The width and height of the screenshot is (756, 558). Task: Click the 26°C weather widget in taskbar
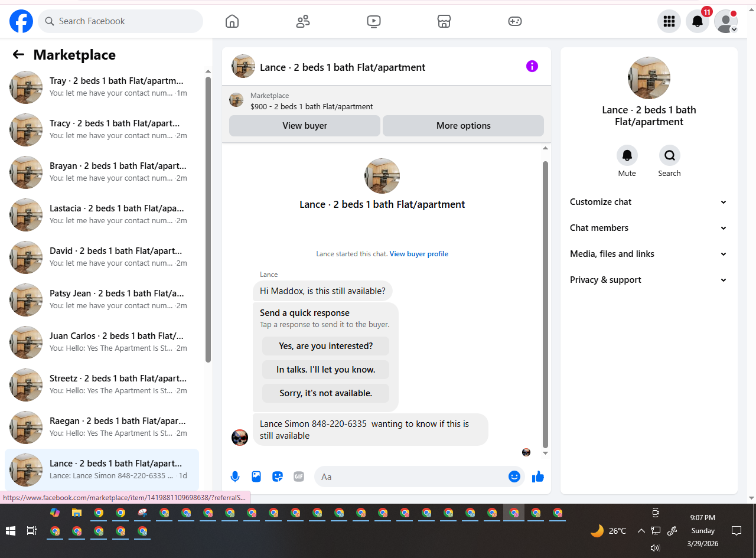pos(608,531)
